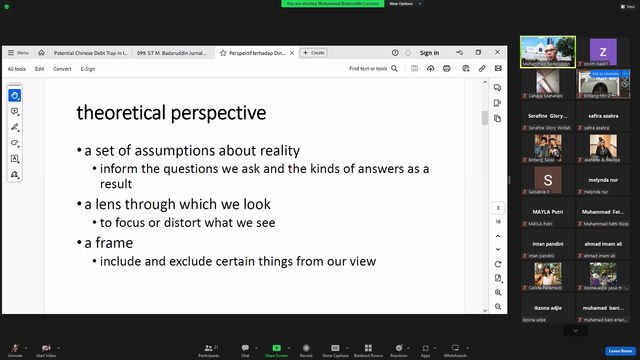Open Zoom Apps
The image size is (640, 360).
point(425,351)
